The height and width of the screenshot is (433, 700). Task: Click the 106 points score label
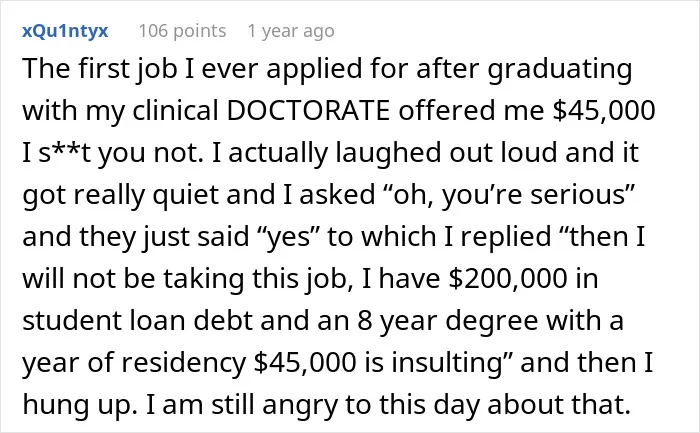(182, 31)
